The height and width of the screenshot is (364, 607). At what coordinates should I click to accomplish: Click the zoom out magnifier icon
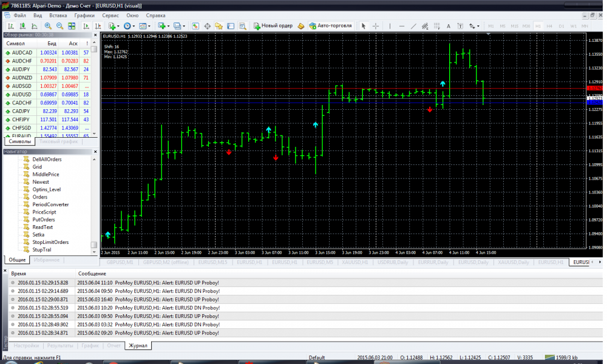pyautogui.click(x=59, y=26)
